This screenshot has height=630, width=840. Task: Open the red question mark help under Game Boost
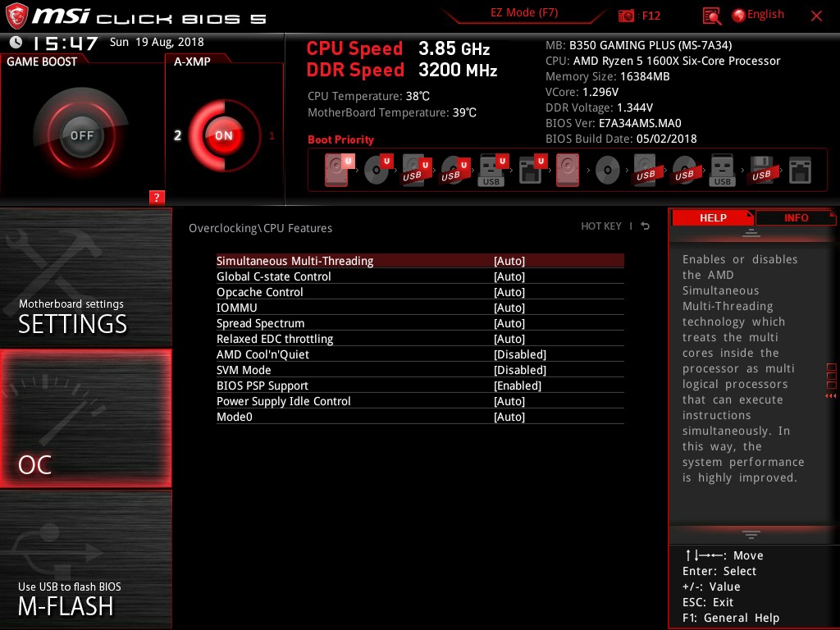click(x=157, y=197)
